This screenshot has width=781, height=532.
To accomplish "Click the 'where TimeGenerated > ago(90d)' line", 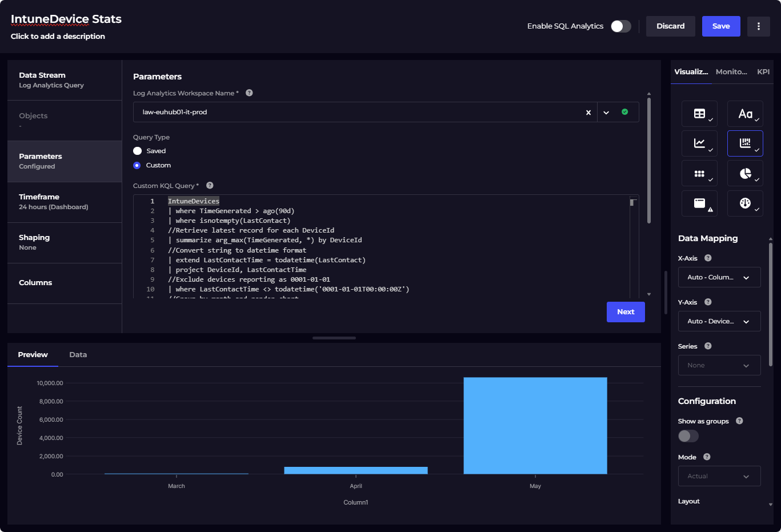I will 231,211.
